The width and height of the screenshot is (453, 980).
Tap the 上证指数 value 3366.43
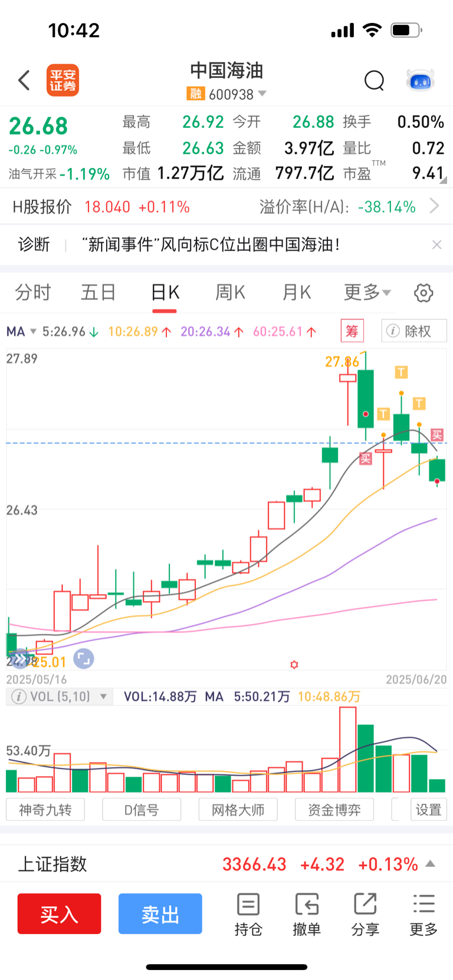click(254, 864)
